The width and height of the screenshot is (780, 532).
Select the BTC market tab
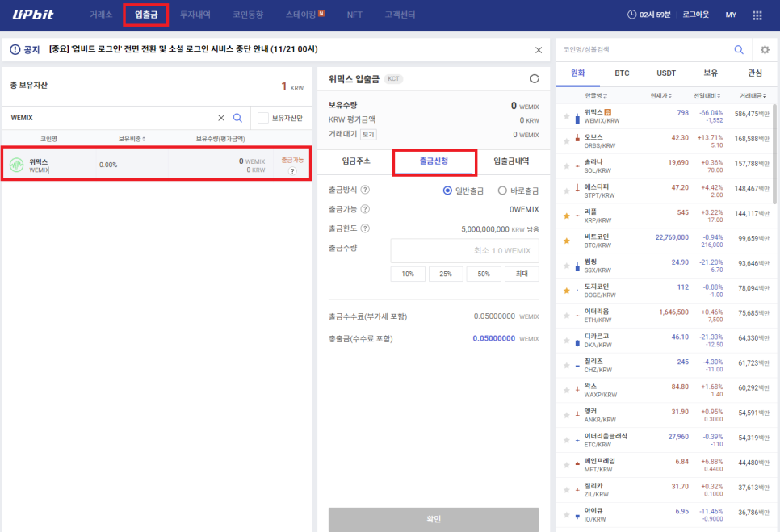coord(622,73)
